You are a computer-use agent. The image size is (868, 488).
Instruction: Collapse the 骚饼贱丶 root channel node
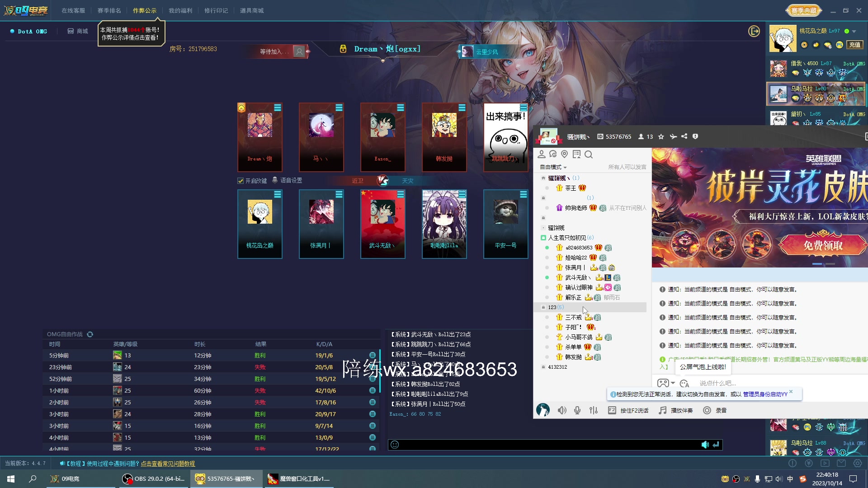tap(543, 178)
